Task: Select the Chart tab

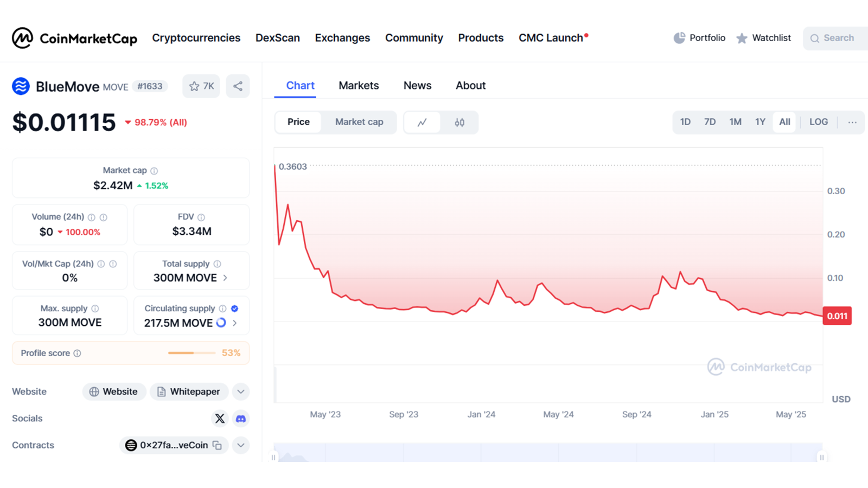Action: [x=300, y=86]
